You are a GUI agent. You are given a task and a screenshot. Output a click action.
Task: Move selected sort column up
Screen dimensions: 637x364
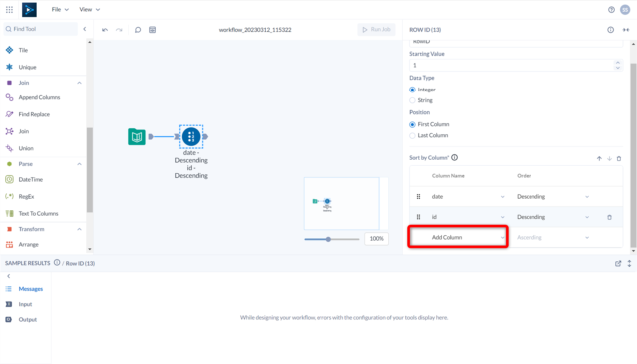click(599, 159)
